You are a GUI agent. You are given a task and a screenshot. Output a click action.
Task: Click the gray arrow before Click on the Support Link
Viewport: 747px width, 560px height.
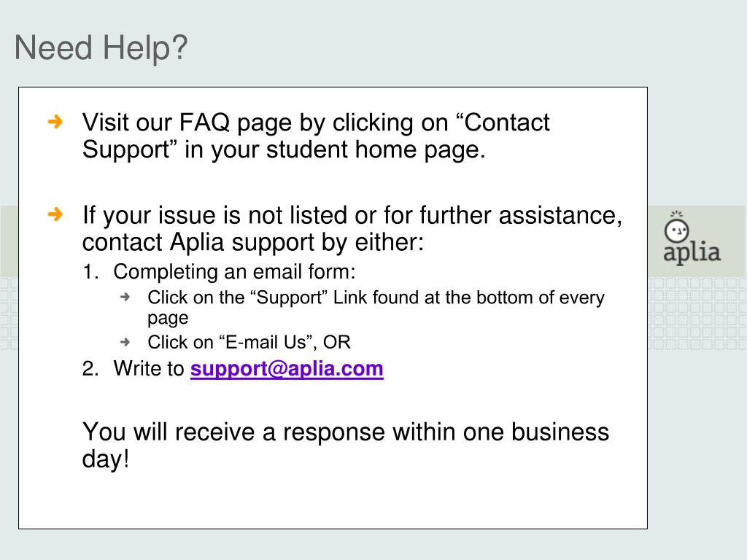pyautogui.click(x=125, y=297)
